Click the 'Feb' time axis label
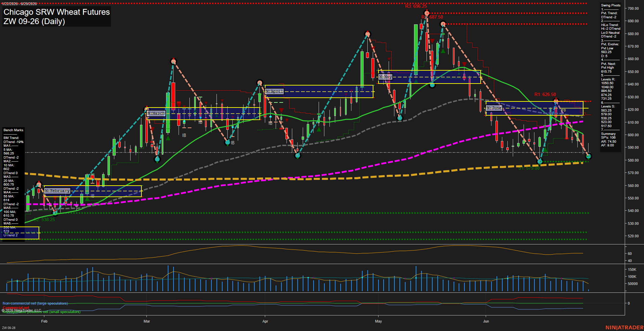Viewport: 644px width, 331px height. [44, 321]
